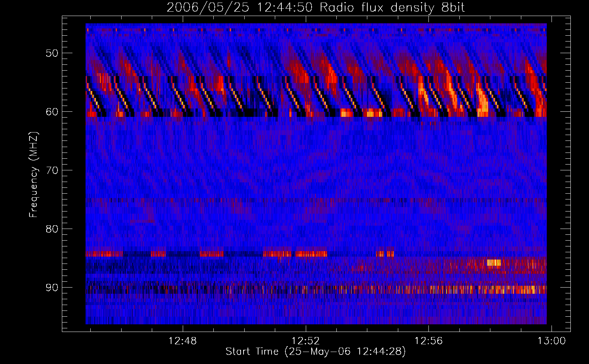
Task: Click the 90 frequency tick label
Action: (52, 288)
